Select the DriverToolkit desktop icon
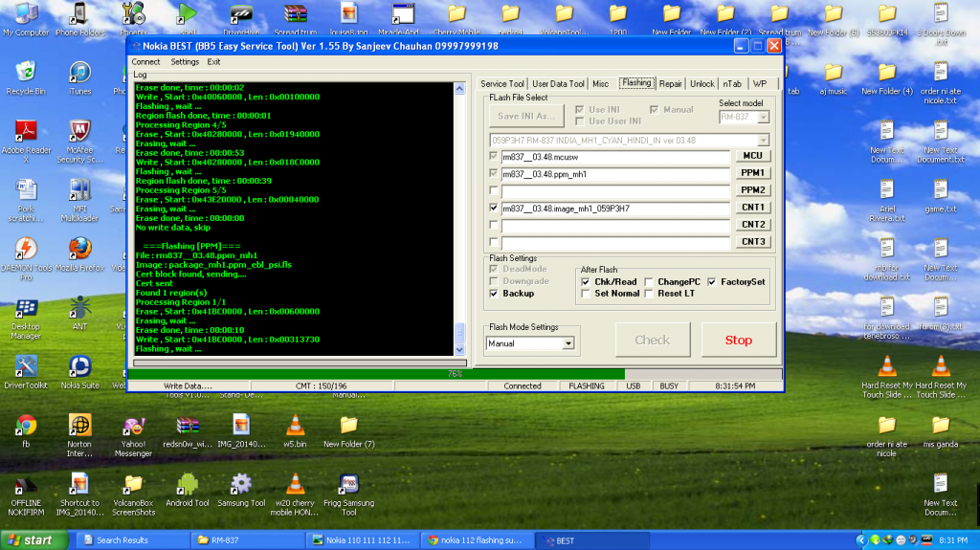Viewport: 980px width, 550px height. coord(26,367)
